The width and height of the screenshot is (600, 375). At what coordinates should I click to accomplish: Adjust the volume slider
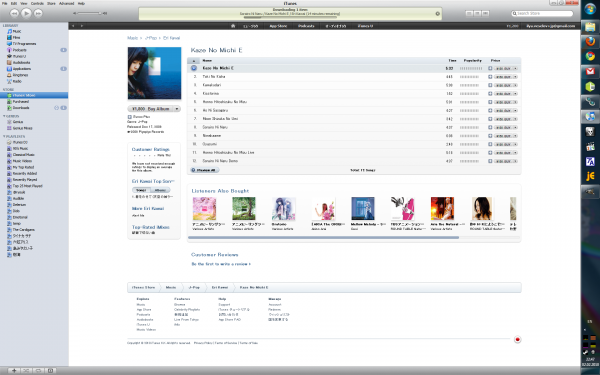click(x=89, y=13)
